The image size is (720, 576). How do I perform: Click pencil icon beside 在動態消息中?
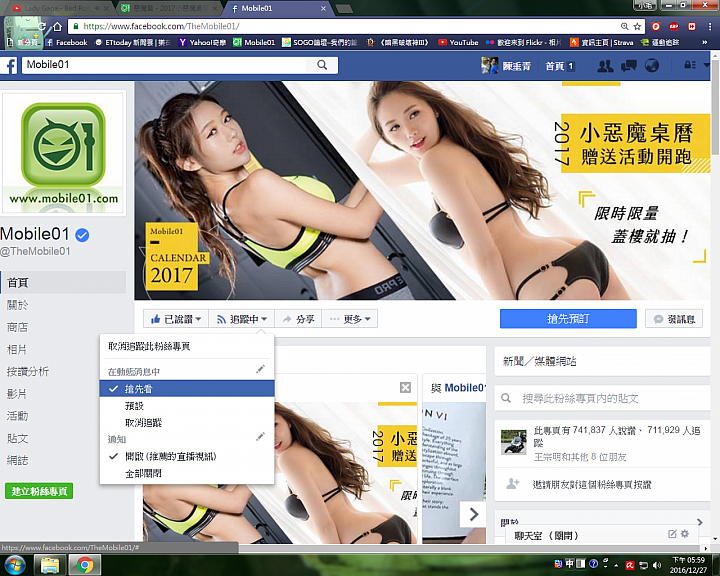coord(260,369)
